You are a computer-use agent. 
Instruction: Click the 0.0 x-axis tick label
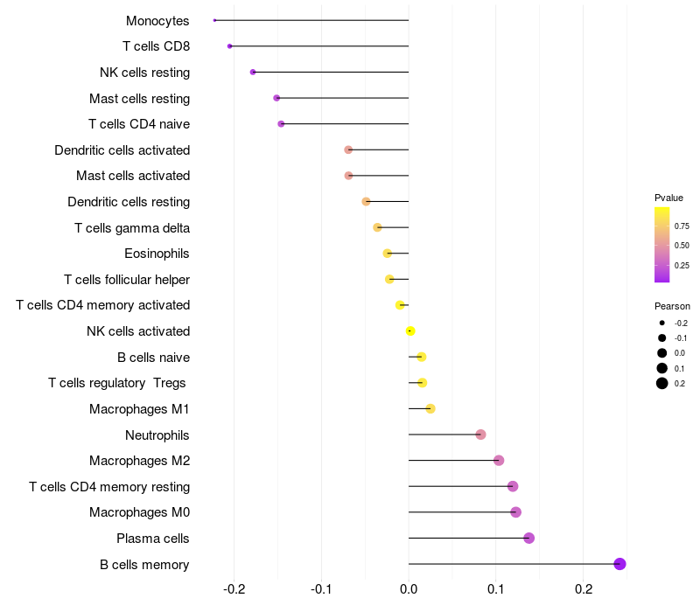[x=409, y=588]
